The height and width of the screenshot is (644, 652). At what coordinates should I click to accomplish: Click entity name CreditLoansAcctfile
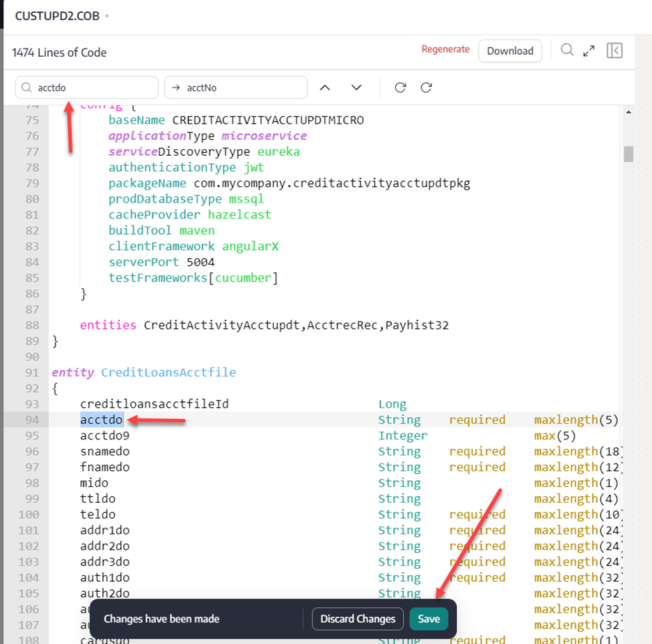pyautogui.click(x=169, y=372)
